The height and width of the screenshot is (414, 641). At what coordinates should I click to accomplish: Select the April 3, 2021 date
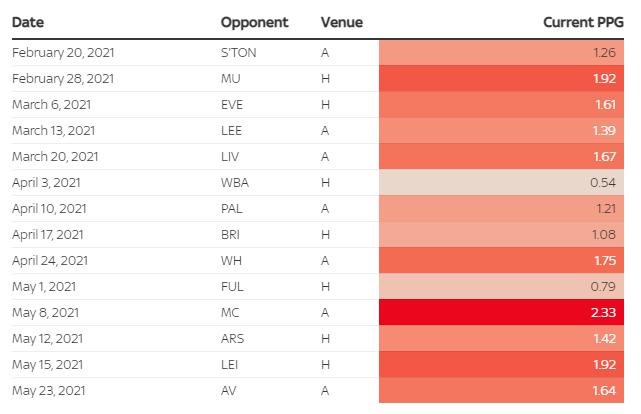click(x=46, y=183)
